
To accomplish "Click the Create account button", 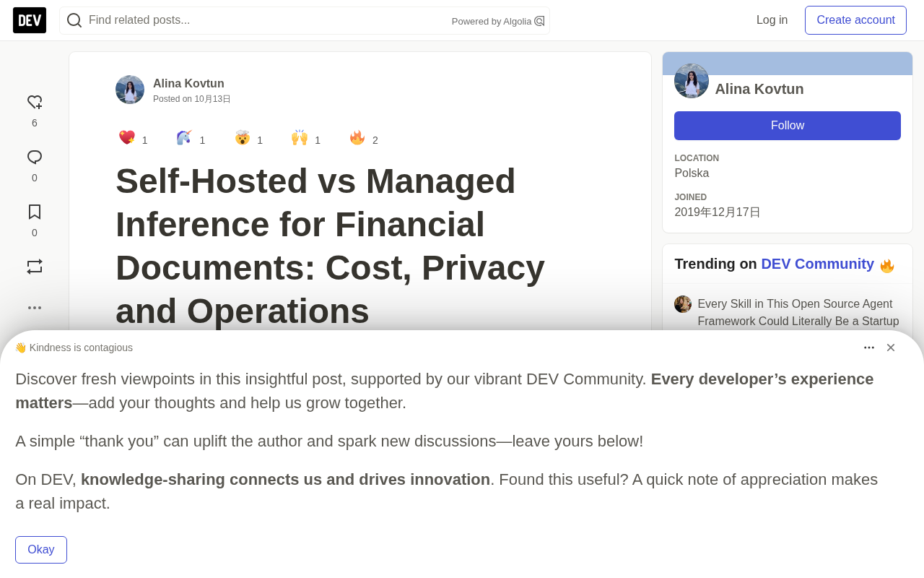I will pos(855,20).
